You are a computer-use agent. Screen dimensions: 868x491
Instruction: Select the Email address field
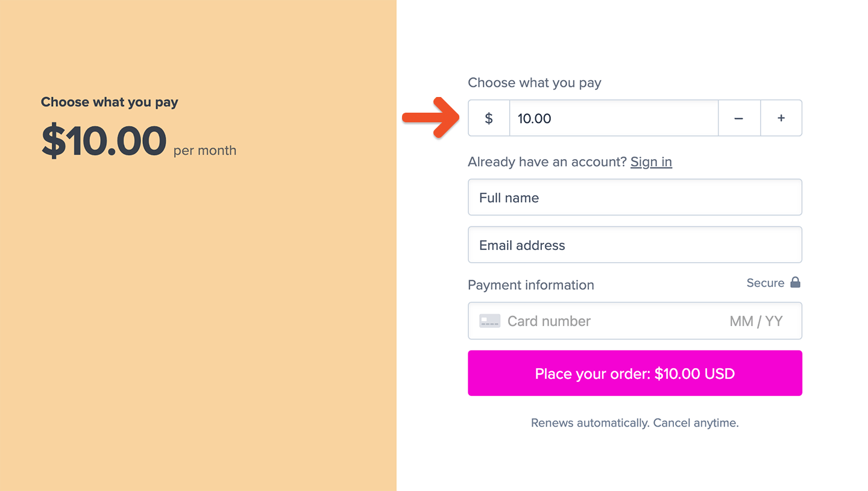pos(635,245)
